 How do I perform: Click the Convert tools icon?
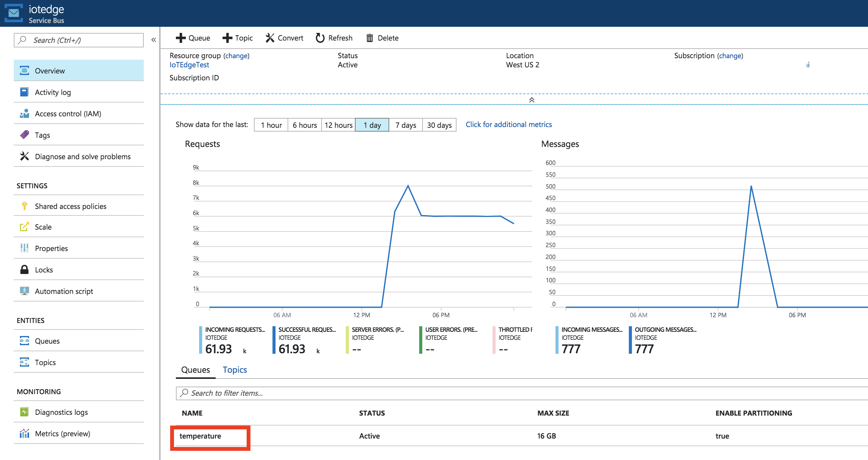click(270, 38)
